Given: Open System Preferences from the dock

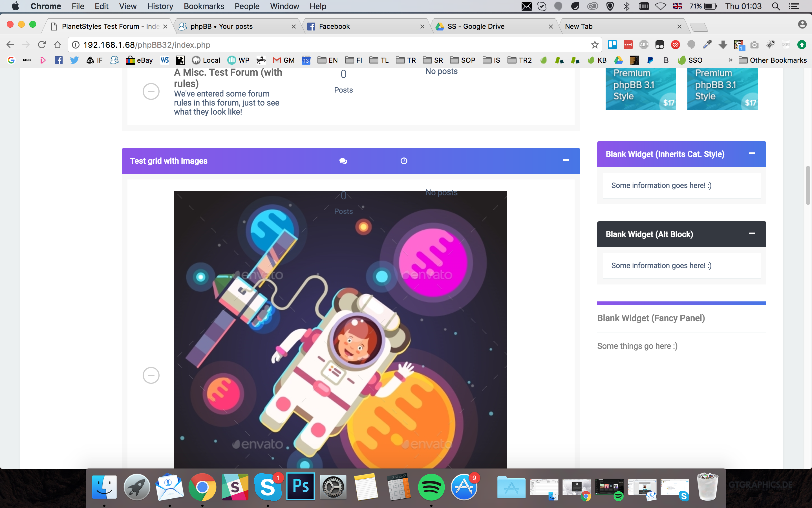Looking at the screenshot, I should [333, 487].
